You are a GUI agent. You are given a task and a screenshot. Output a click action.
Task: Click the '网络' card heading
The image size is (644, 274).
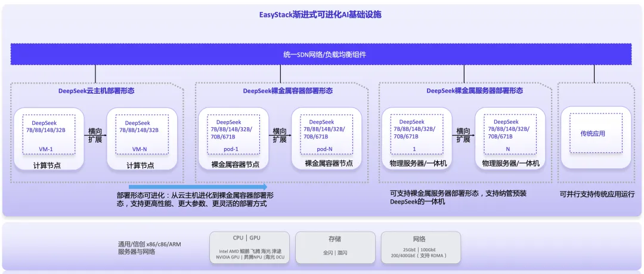(x=419, y=239)
